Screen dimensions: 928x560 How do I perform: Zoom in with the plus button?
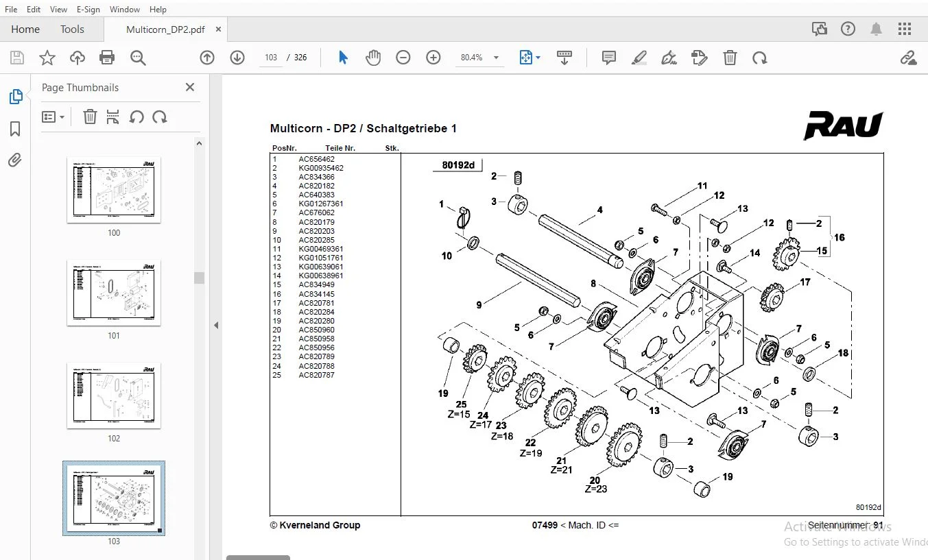(x=433, y=58)
